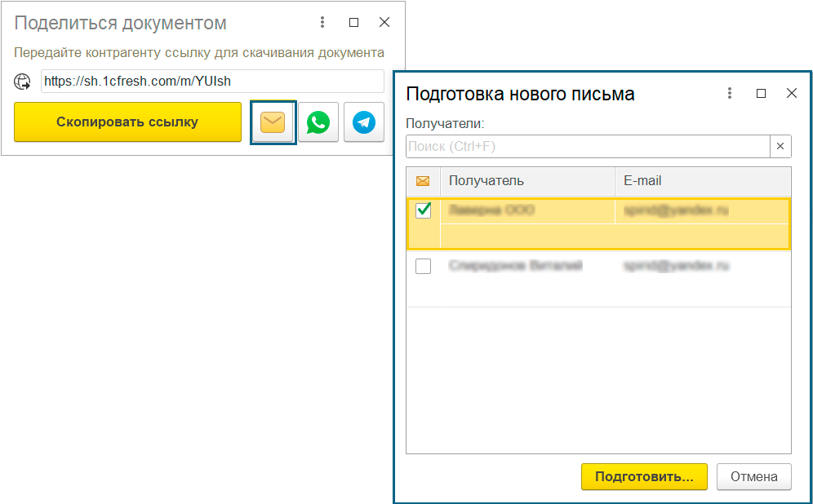Open the three-dot menu in 'Поделиться документом'
Viewport: 813px width, 504px height.
coord(322,22)
